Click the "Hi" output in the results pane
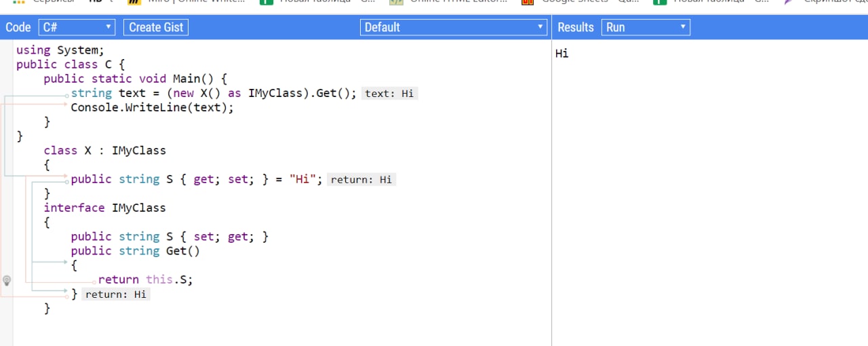 (562, 53)
